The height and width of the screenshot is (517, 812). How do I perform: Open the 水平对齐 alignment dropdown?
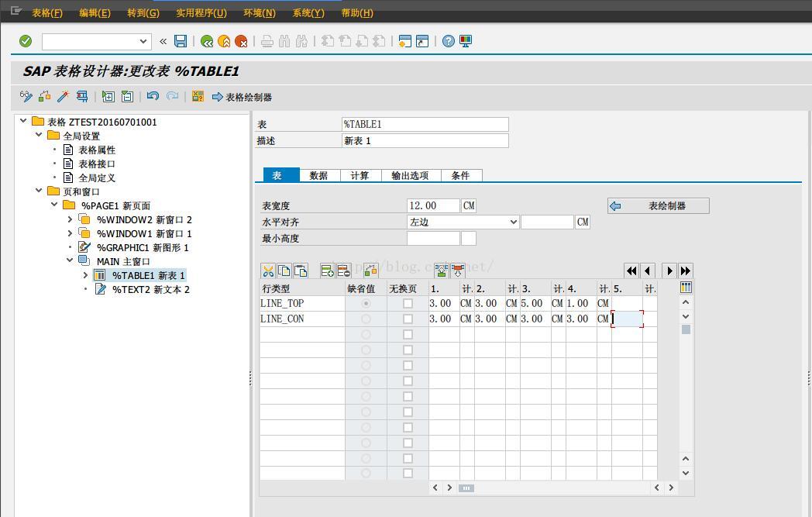pos(513,222)
